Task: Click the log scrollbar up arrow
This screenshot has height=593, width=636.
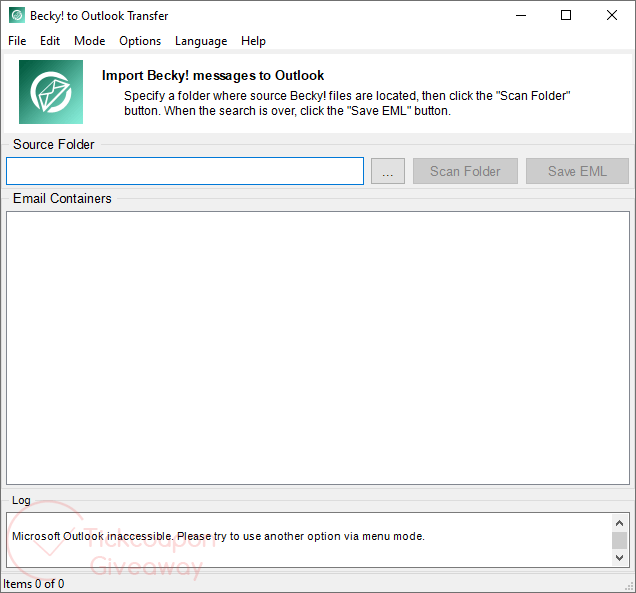Action: (619, 523)
